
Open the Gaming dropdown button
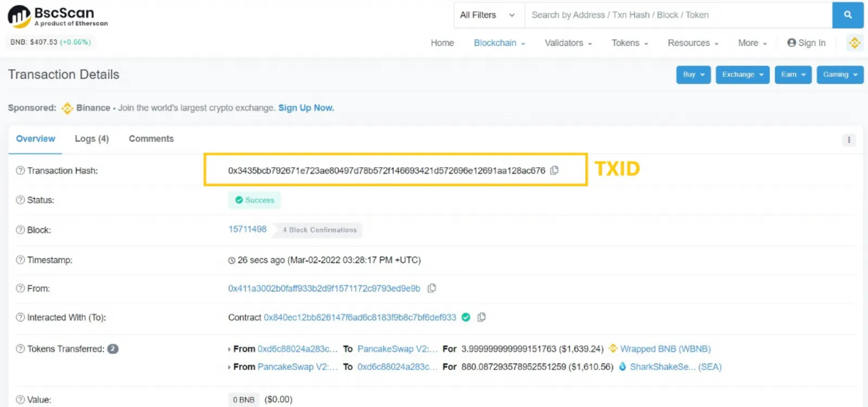(x=840, y=75)
